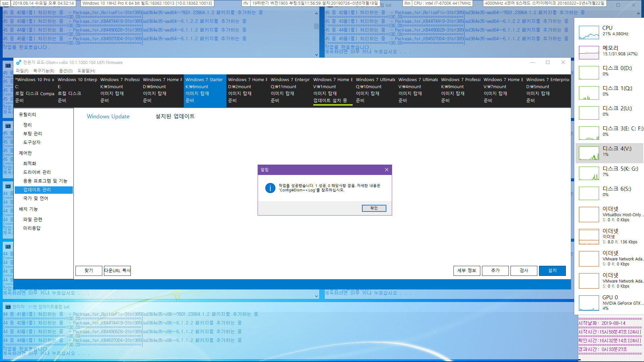644x362 pixels.
Task: Maximize the Dism++ window
Action: [x=548, y=62]
